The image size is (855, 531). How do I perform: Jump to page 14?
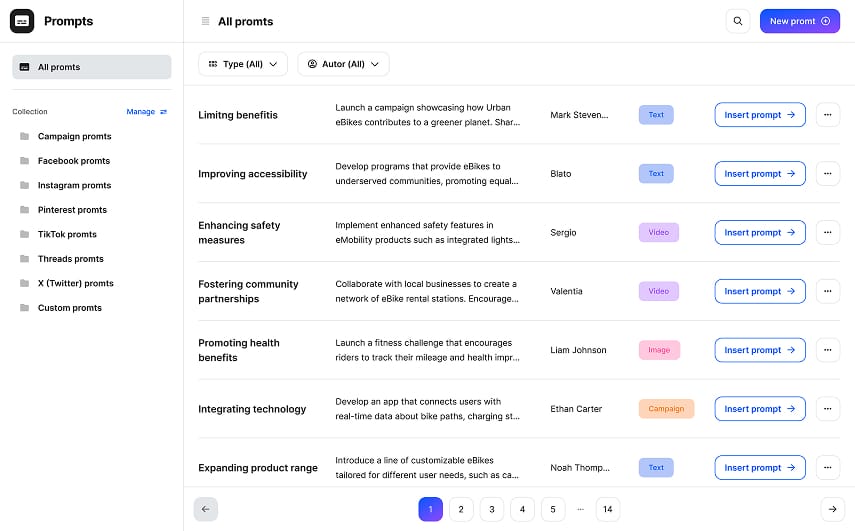click(607, 509)
